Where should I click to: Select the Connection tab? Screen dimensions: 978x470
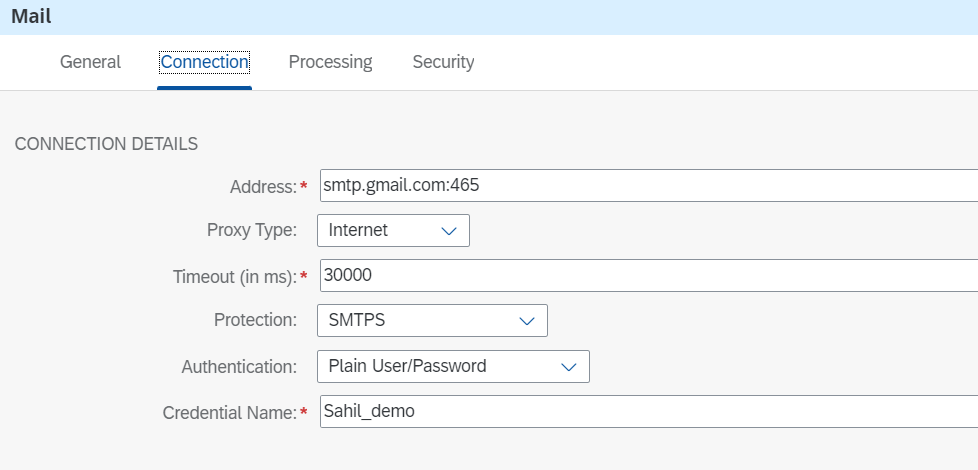pos(205,62)
